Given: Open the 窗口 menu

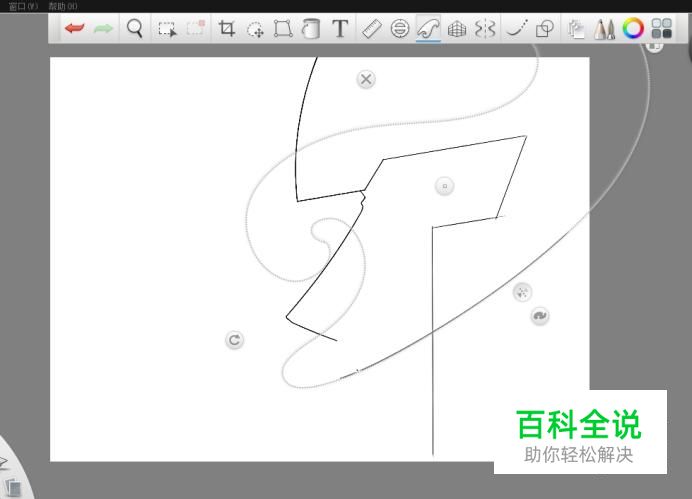Looking at the screenshot, I should (23, 6).
